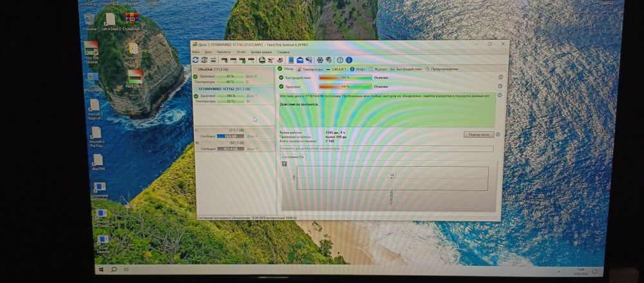Image resolution: width=644 pixels, height=283 pixels.
Task: Click the status bar last update text
Action: 247,217
